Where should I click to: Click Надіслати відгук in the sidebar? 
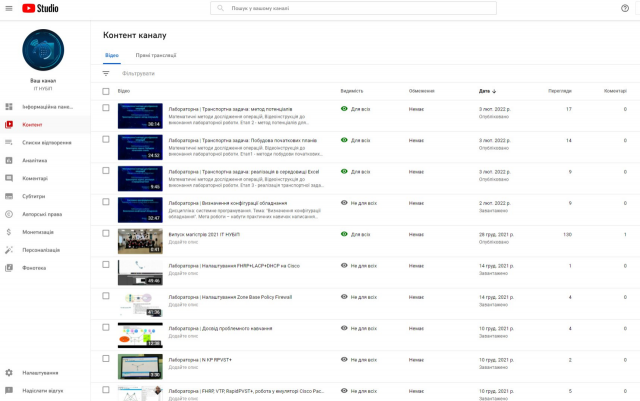tap(42, 390)
